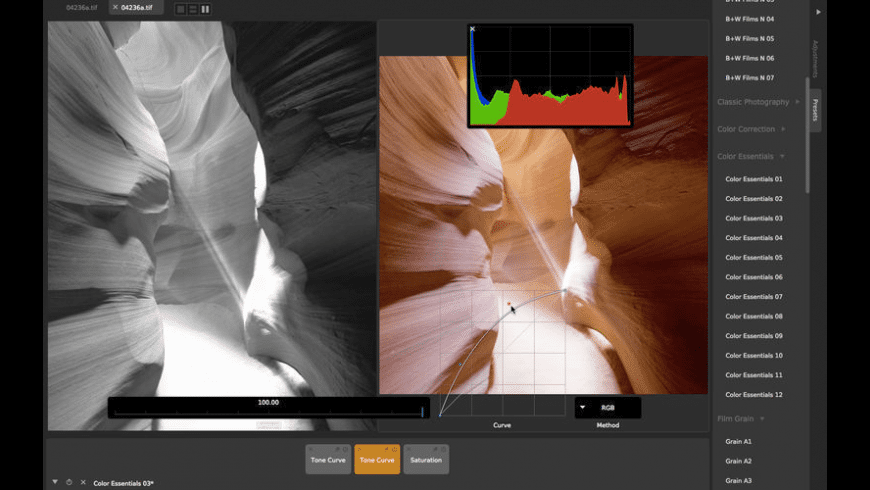The image size is (870, 490).
Task: Switch to the Adjustments side tab
Action: (x=815, y=60)
